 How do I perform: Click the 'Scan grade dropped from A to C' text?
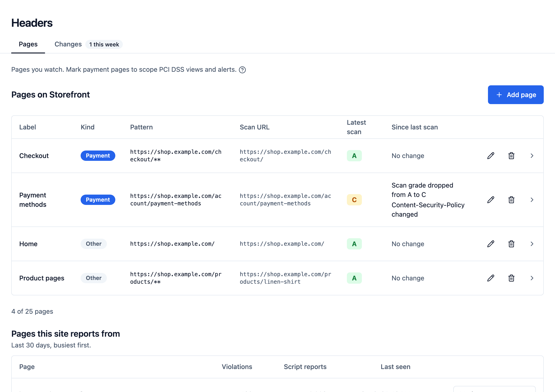click(422, 190)
